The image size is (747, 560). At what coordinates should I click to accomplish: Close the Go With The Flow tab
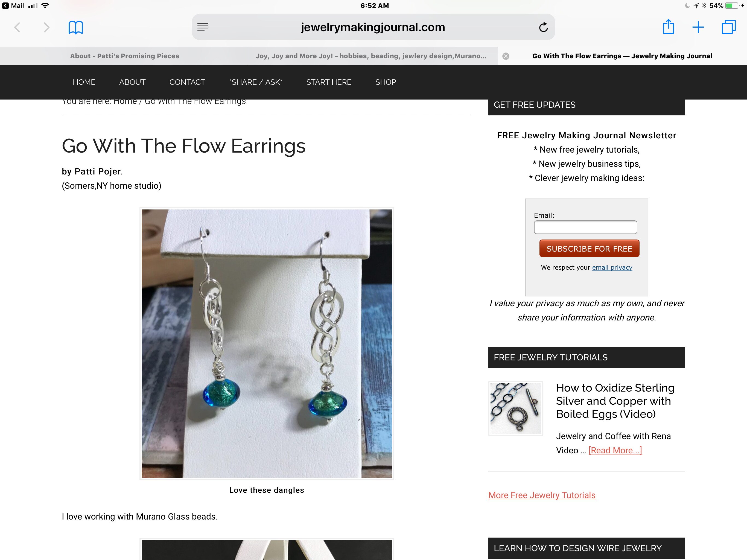506,56
